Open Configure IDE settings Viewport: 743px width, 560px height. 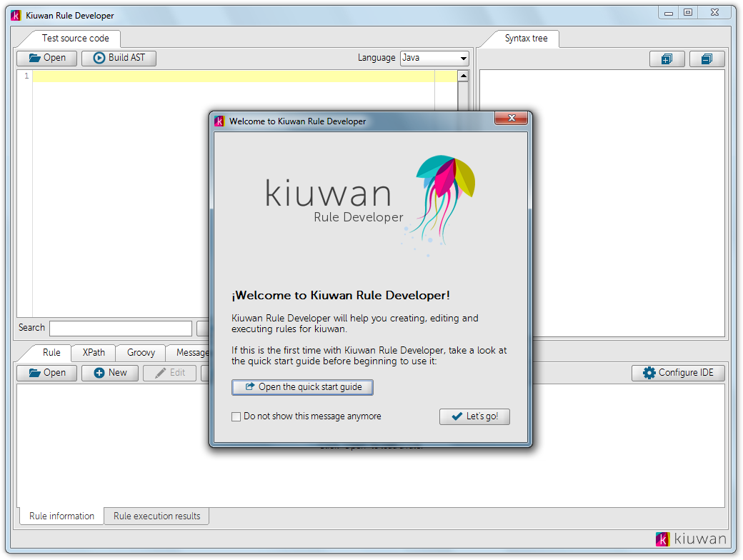678,373
